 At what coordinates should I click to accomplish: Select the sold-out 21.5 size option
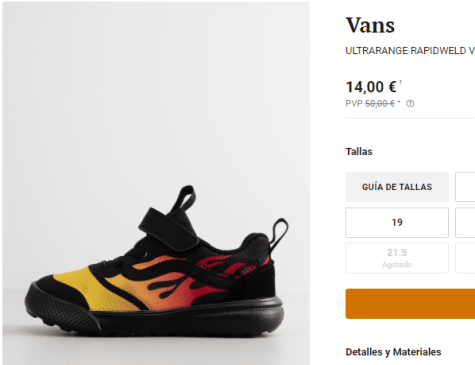397,258
